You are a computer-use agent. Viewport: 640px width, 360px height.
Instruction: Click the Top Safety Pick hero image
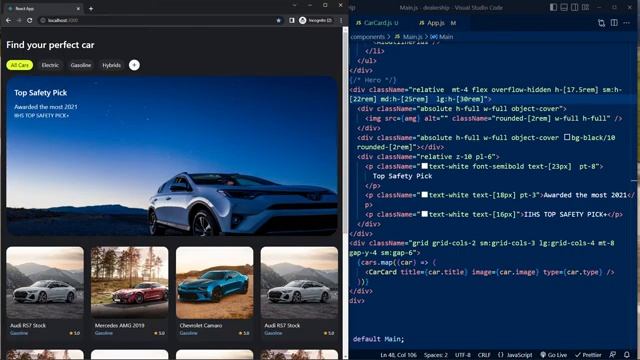(x=172, y=156)
